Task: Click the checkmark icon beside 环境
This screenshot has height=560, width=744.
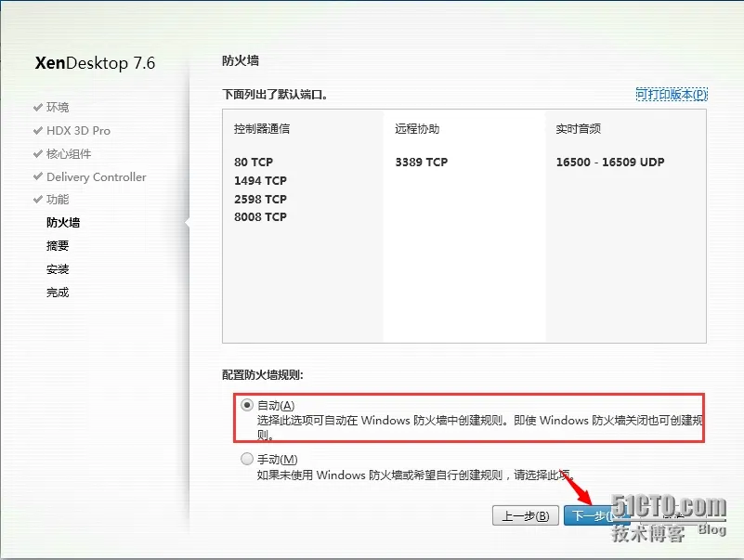Action: [x=38, y=107]
